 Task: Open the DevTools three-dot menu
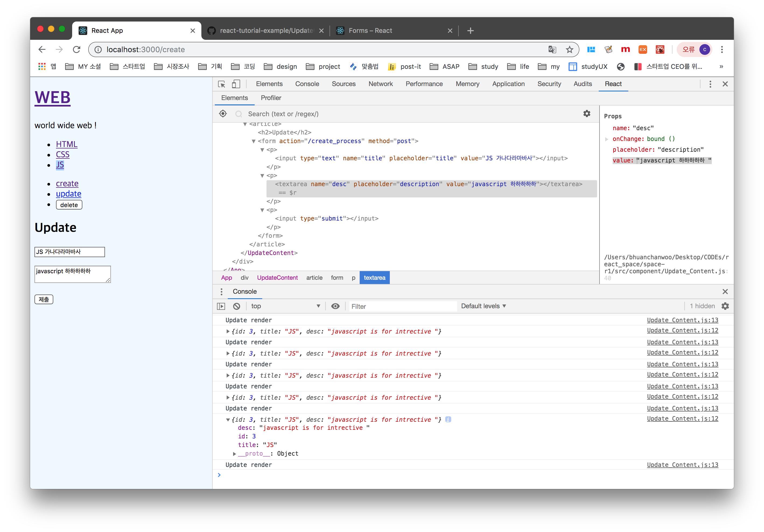pyautogui.click(x=710, y=84)
